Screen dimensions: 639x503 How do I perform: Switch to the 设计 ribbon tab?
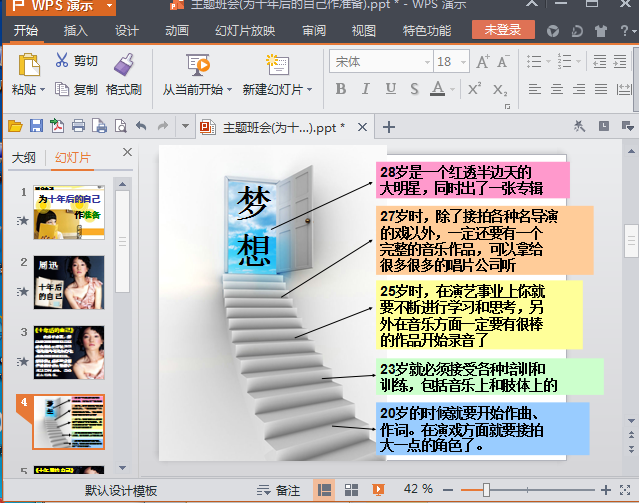(126, 31)
